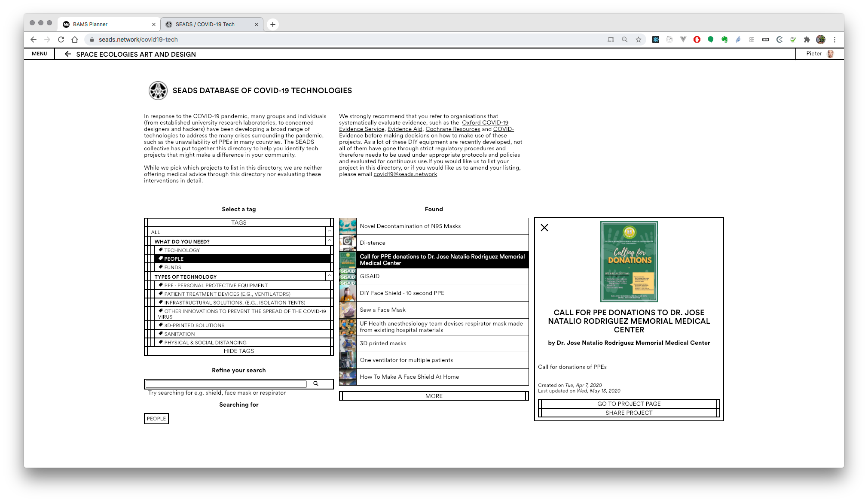The height and width of the screenshot is (502, 868).
Task: Click the Refine your search text field
Action: coord(226,384)
